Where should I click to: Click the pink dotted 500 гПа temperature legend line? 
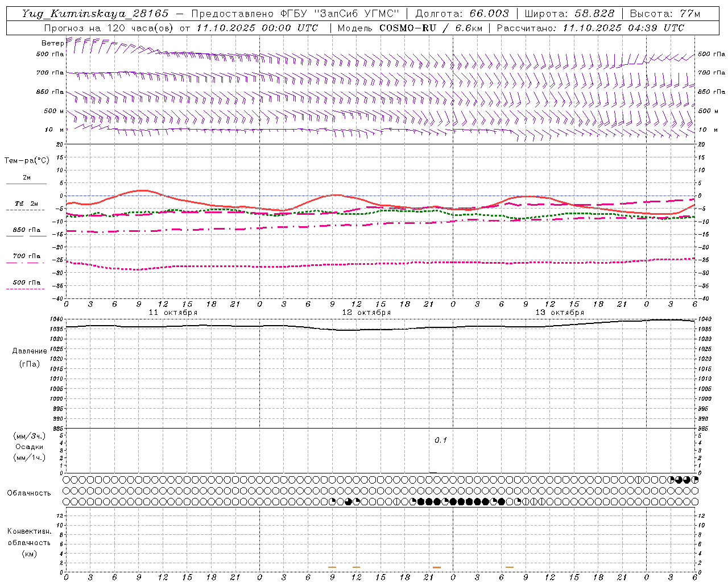point(26,289)
